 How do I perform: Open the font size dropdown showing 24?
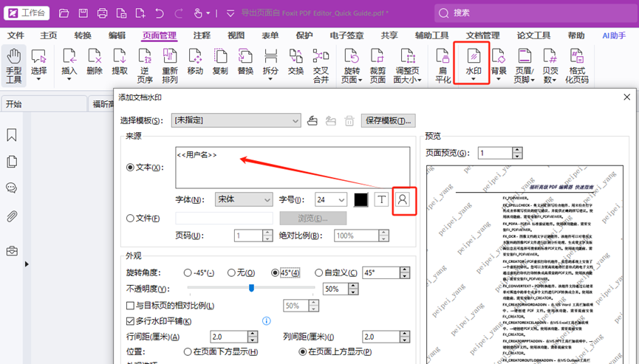pyautogui.click(x=330, y=199)
